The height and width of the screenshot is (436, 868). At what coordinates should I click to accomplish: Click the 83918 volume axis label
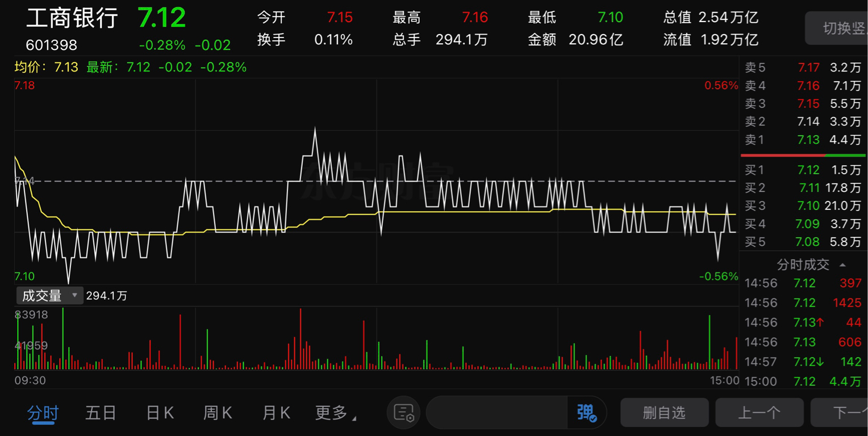(32, 315)
